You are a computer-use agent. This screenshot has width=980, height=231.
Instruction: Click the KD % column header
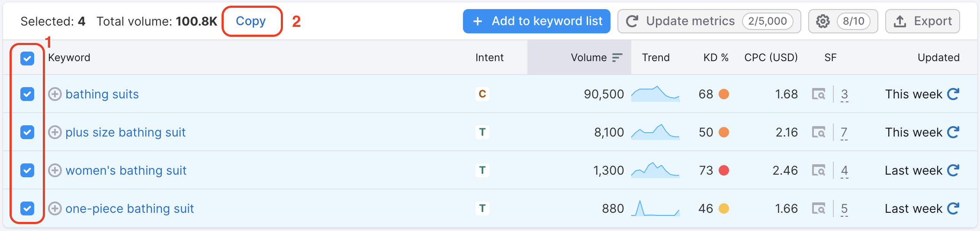[x=716, y=57]
